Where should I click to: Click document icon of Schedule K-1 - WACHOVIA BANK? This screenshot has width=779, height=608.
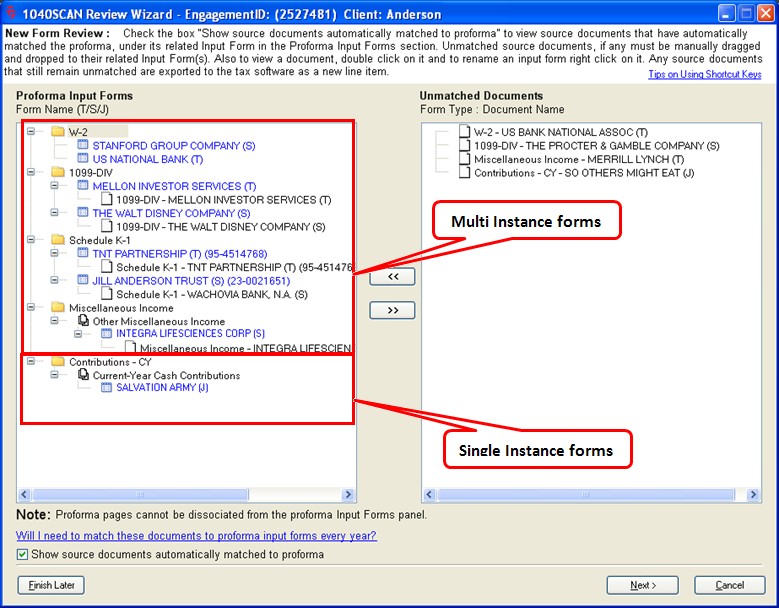click(106, 294)
